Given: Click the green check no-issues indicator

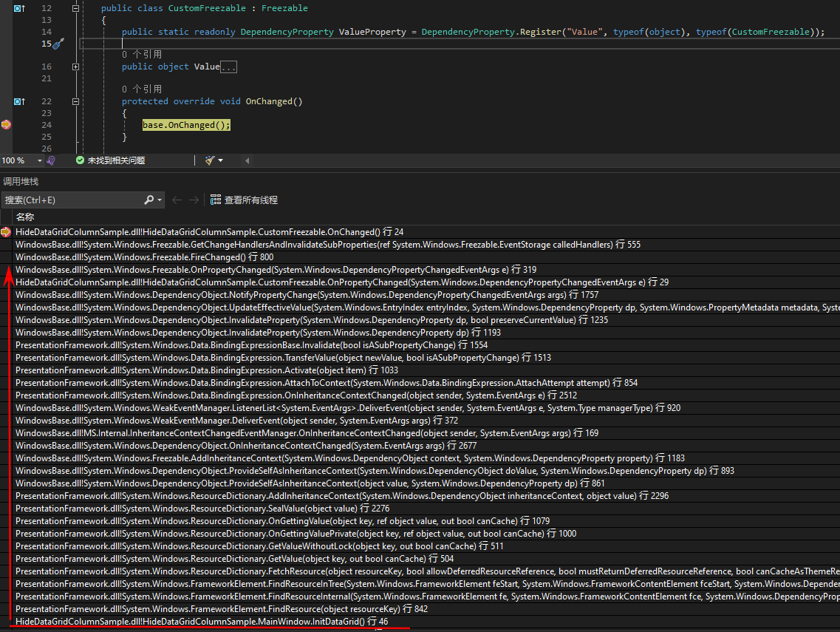Looking at the screenshot, I should [x=80, y=160].
